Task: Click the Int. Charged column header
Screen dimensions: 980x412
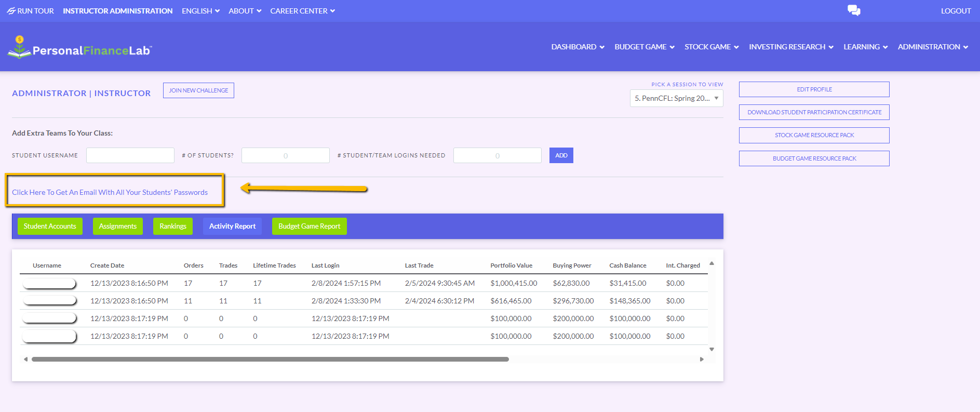Action: click(683, 265)
